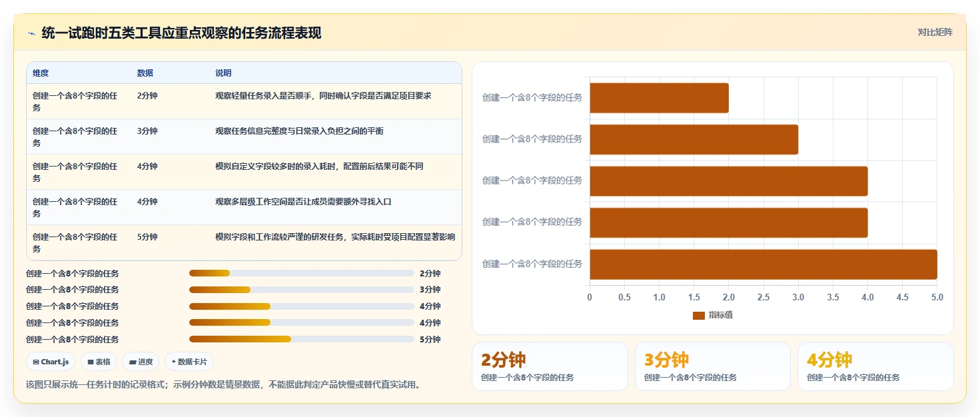Screen dimensions: 980x417
Task: Select the 表格 chip
Action: (99, 362)
